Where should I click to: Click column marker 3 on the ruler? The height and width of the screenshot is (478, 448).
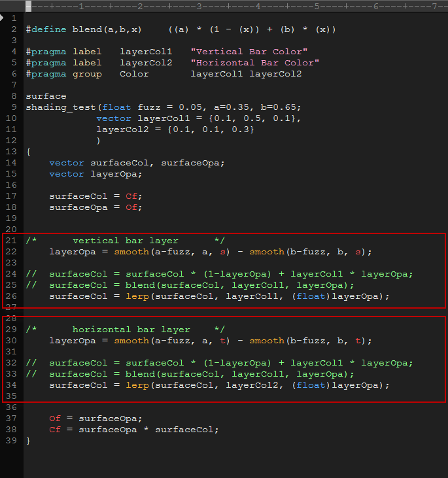point(199,6)
